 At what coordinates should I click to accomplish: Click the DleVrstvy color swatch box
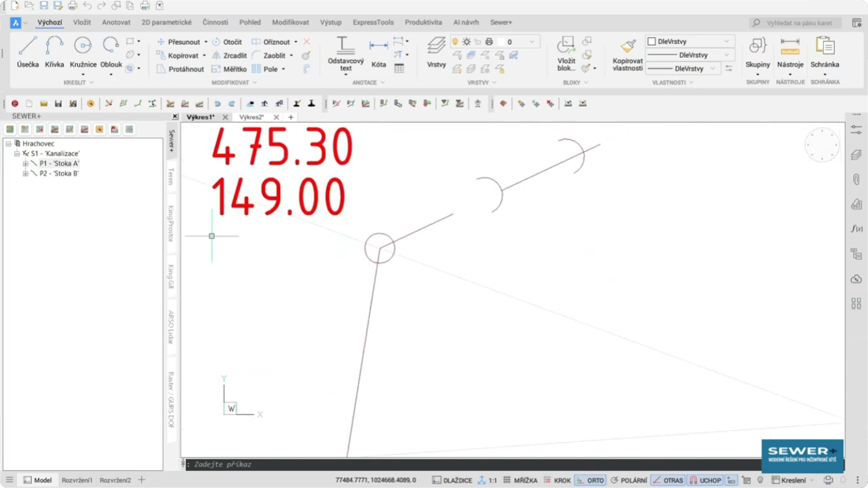pyautogui.click(x=651, y=42)
